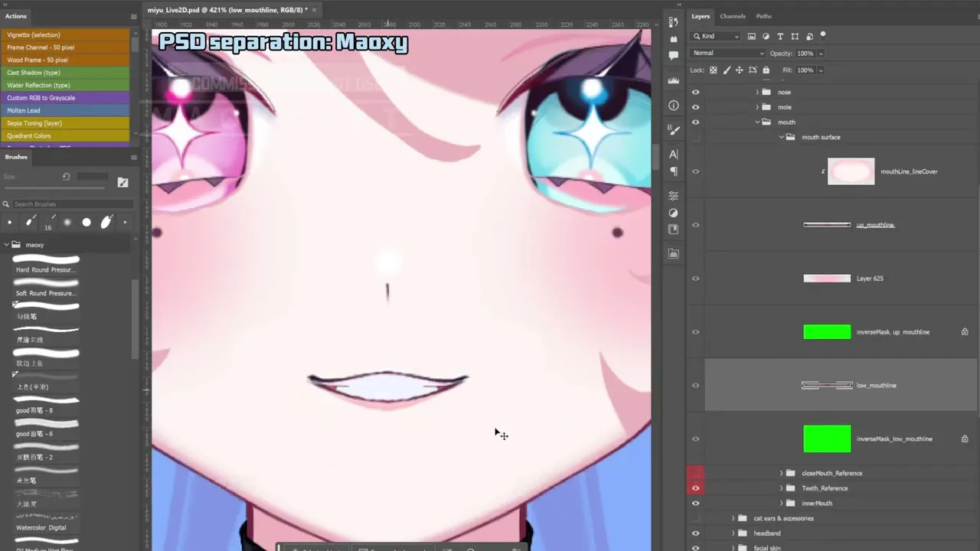Run the Vignette (selection) action
Screen dimensions: 980x551
click(x=66, y=34)
